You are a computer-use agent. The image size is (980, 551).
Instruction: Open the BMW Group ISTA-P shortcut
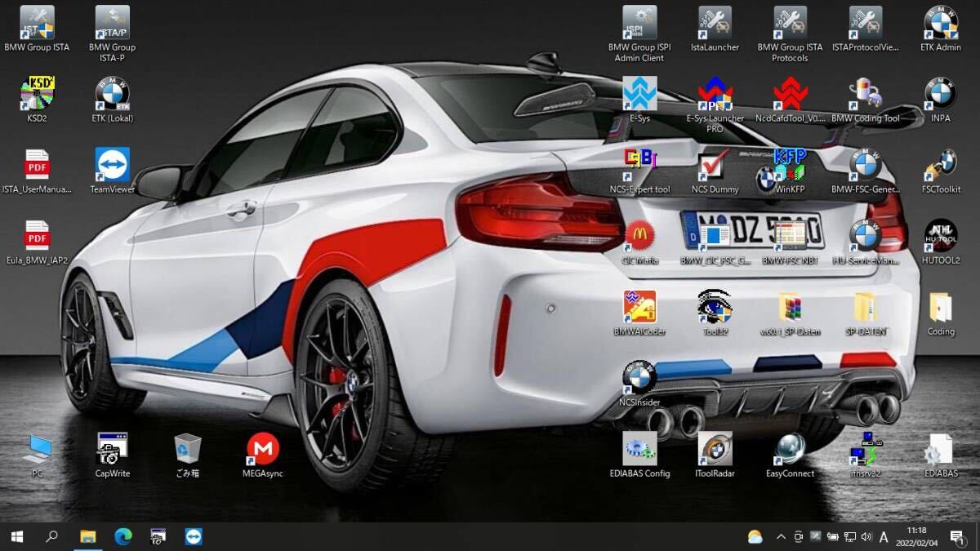[x=112, y=23]
